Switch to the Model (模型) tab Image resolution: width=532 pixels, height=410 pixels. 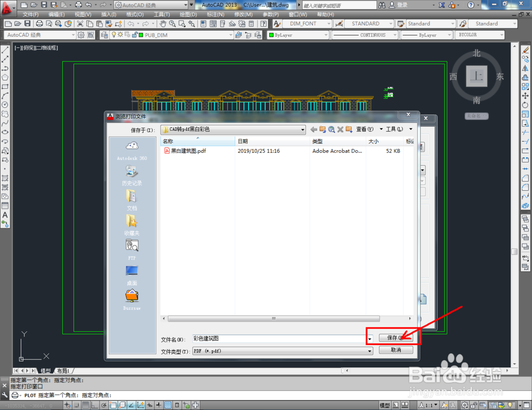[x=46, y=371]
